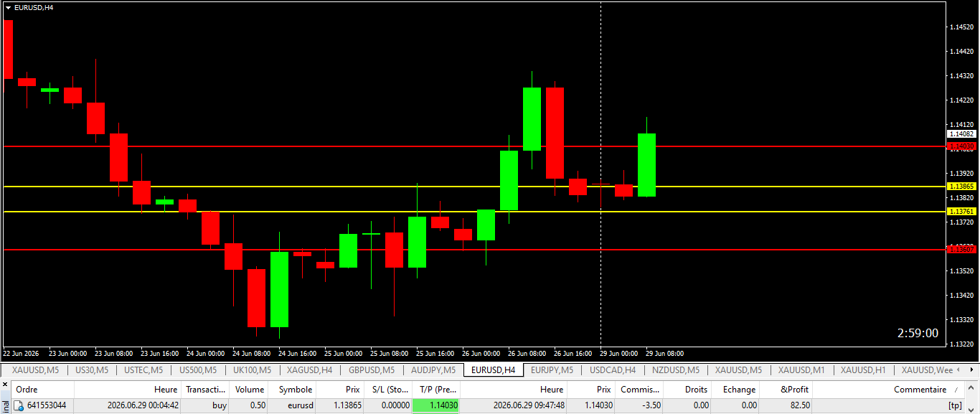Image resolution: width=980 pixels, height=414 pixels.
Task: Sort trades by the &Profit column header
Action: 794,390
